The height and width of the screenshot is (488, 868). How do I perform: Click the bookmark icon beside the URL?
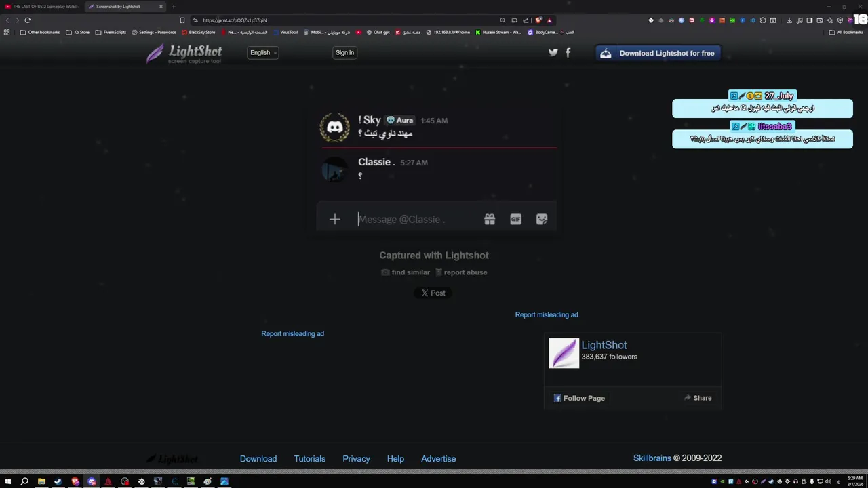[182, 20]
